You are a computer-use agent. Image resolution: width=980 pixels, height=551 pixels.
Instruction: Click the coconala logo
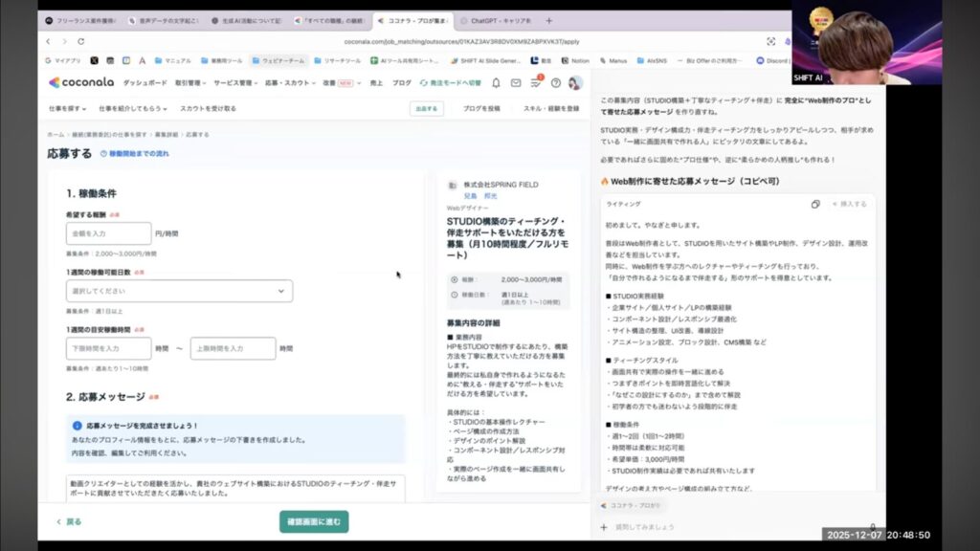[80, 83]
